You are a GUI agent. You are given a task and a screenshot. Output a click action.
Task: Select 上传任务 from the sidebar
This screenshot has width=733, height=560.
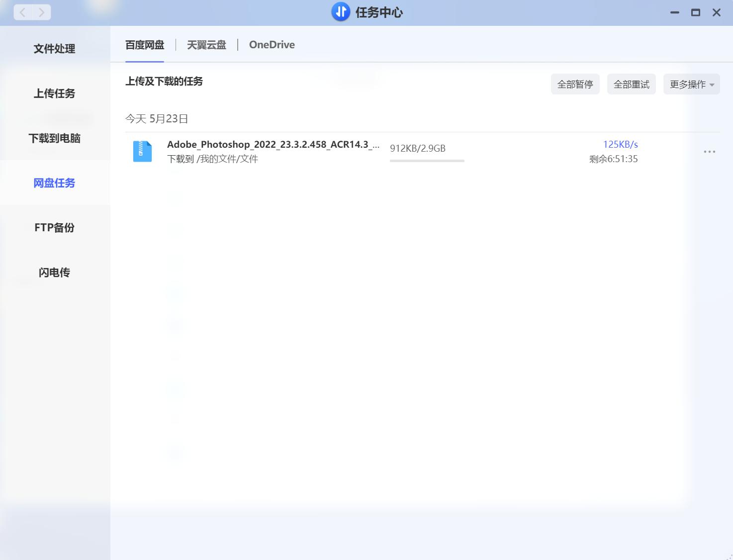coord(54,93)
